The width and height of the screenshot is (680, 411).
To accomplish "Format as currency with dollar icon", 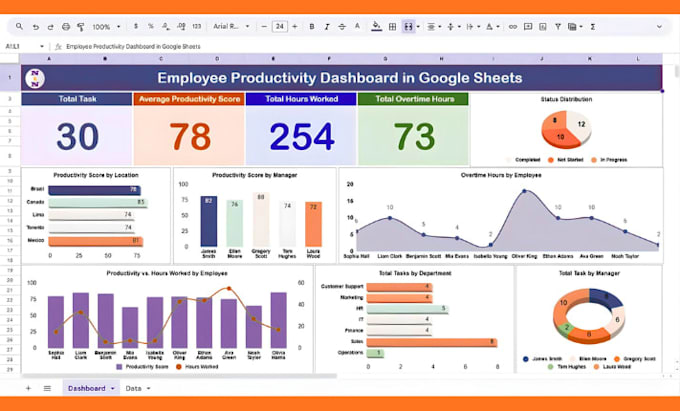I will pyautogui.click(x=136, y=26).
